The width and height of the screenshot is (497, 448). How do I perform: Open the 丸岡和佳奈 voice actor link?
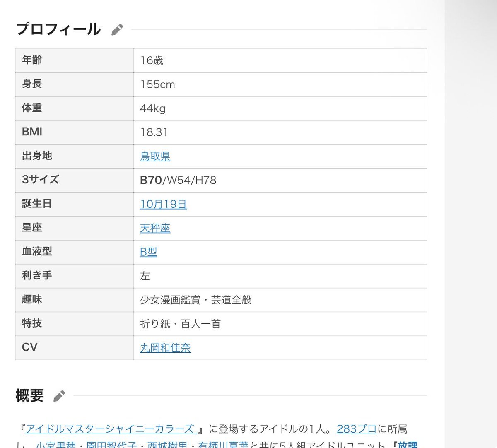click(x=165, y=348)
